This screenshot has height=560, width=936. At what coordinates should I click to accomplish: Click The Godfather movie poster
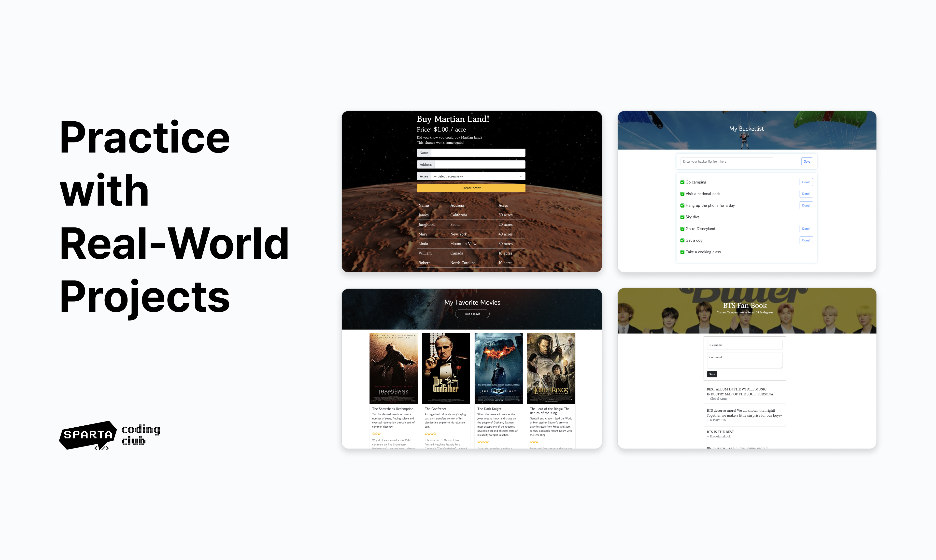click(x=446, y=368)
